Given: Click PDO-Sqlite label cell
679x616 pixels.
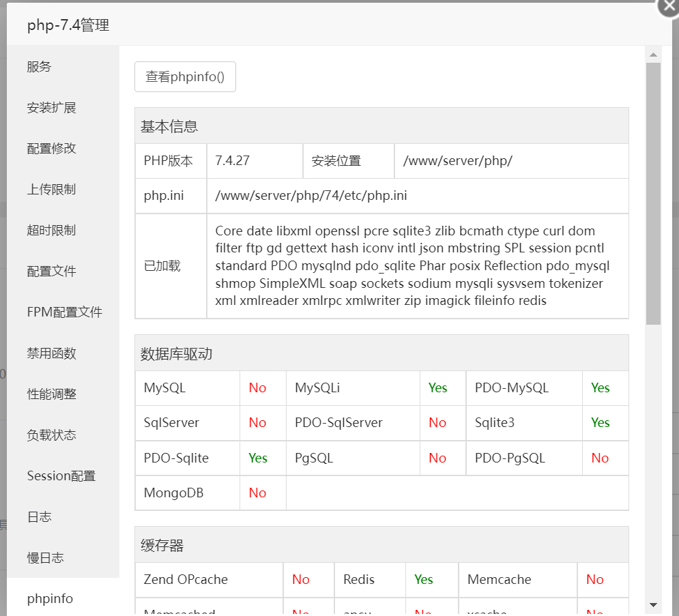Looking at the screenshot, I should click(188, 458).
